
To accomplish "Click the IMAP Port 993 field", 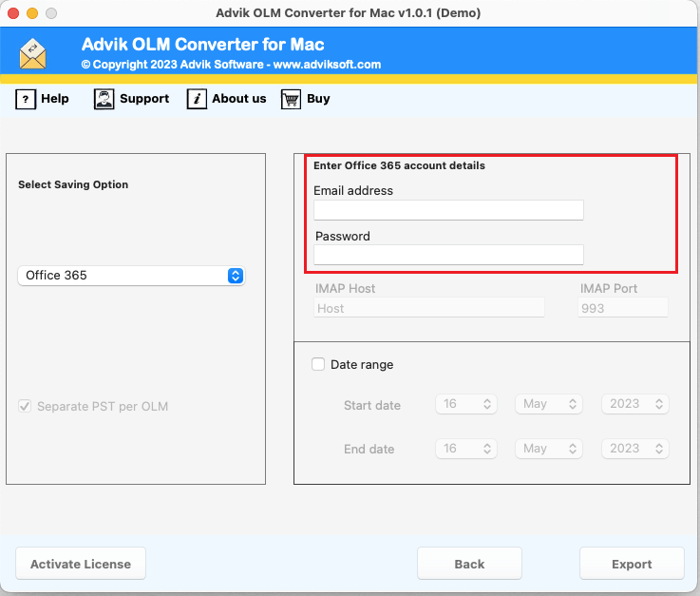I will click(x=623, y=308).
